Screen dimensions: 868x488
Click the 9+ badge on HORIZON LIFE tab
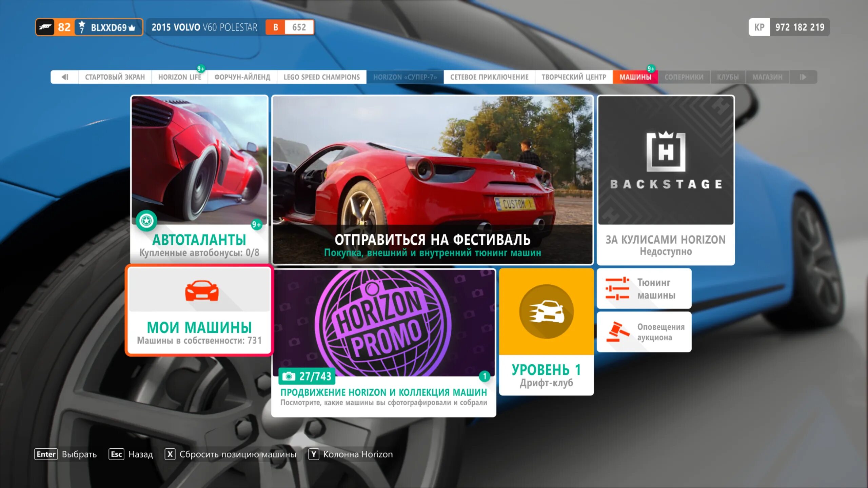point(201,69)
